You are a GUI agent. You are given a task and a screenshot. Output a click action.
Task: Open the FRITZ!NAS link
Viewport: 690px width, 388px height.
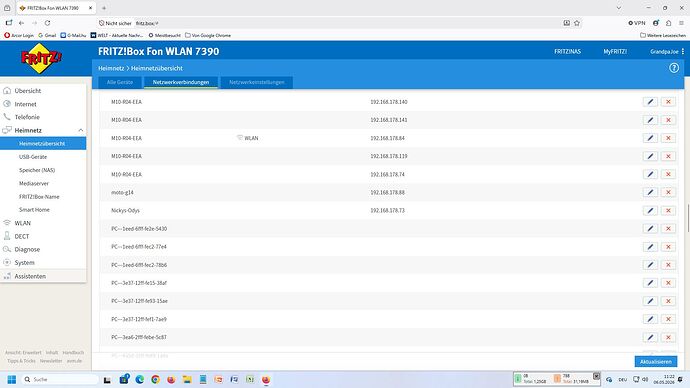pyautogui.click(x=567, y=51)
